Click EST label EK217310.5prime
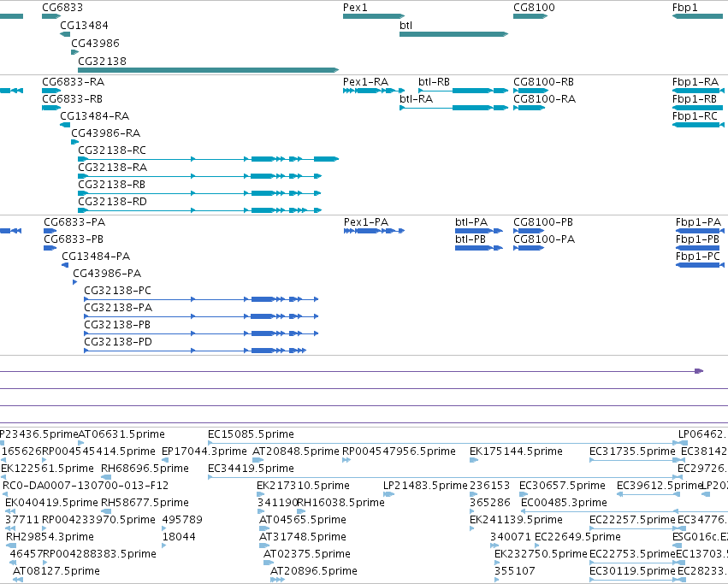 (303, 486)
